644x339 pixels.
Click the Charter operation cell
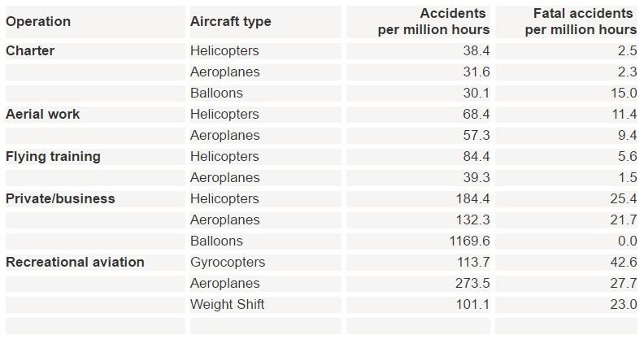coord(30,50)
